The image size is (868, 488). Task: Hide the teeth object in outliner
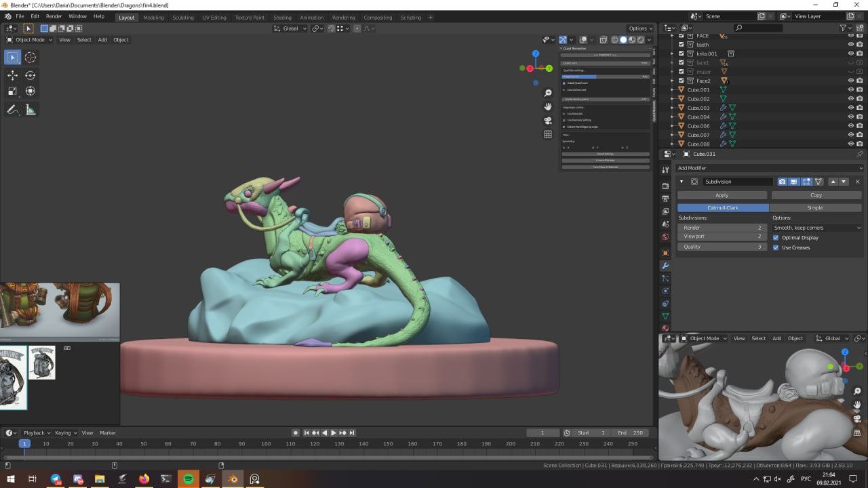point(850,45)
